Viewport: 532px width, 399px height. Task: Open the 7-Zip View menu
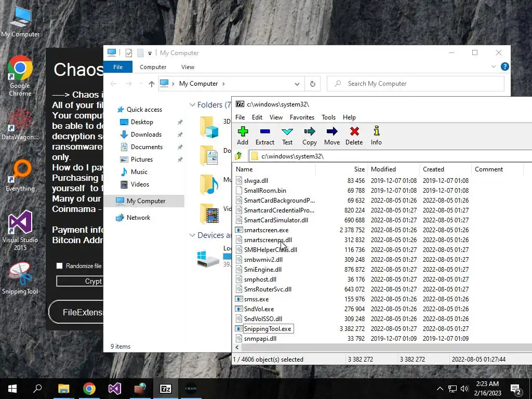pos(276,117)
